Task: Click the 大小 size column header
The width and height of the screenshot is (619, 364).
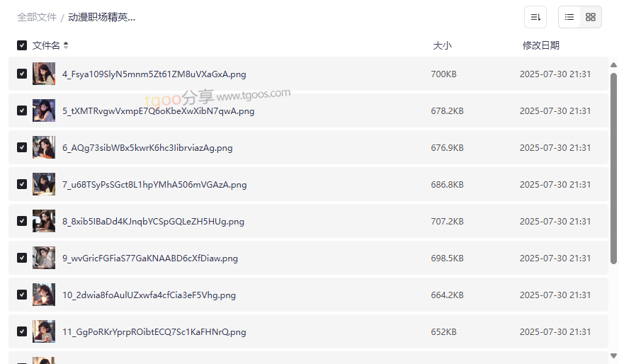Action: point(442,45)
